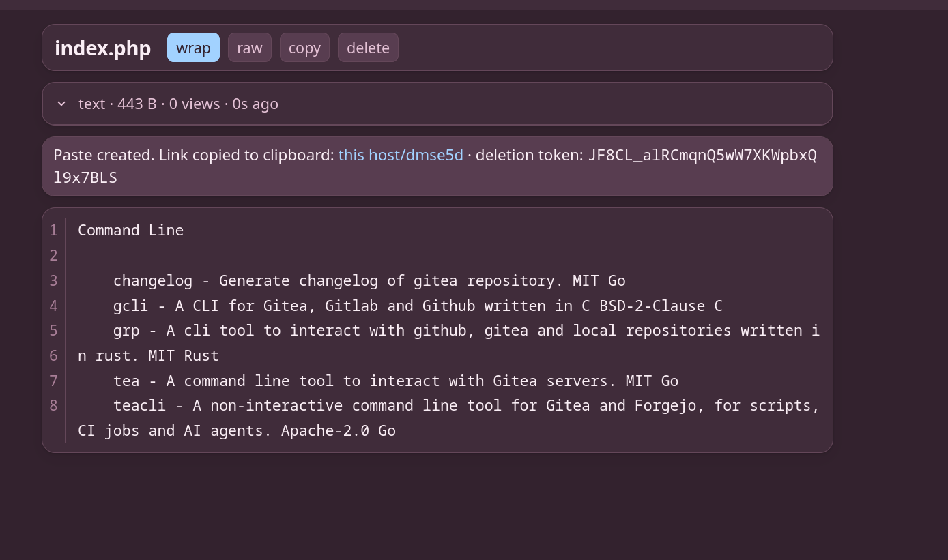Click the changelog line in code
Image resolution: width=948 pixels, height=560 pixels.
click(369, 280)
